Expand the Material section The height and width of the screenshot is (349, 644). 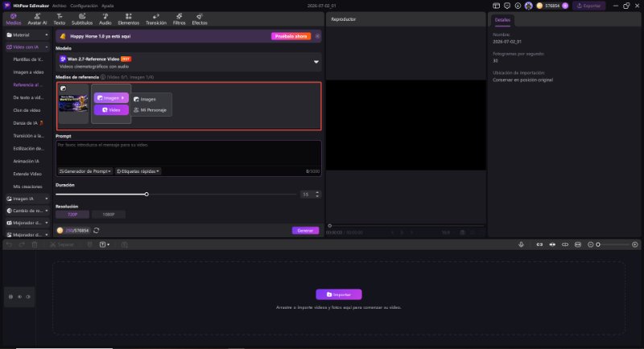[27, 35]
